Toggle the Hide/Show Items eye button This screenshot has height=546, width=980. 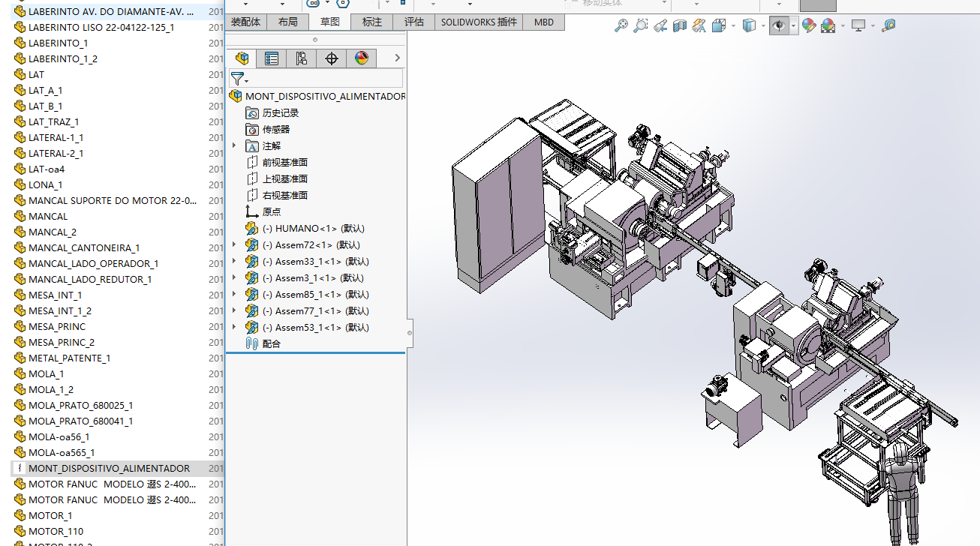point(779,26)
